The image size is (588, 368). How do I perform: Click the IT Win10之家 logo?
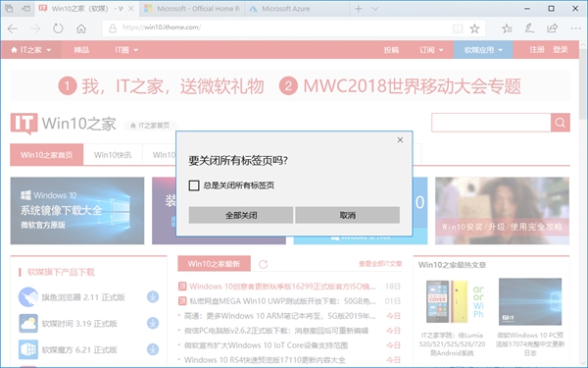tap(64, 124)
